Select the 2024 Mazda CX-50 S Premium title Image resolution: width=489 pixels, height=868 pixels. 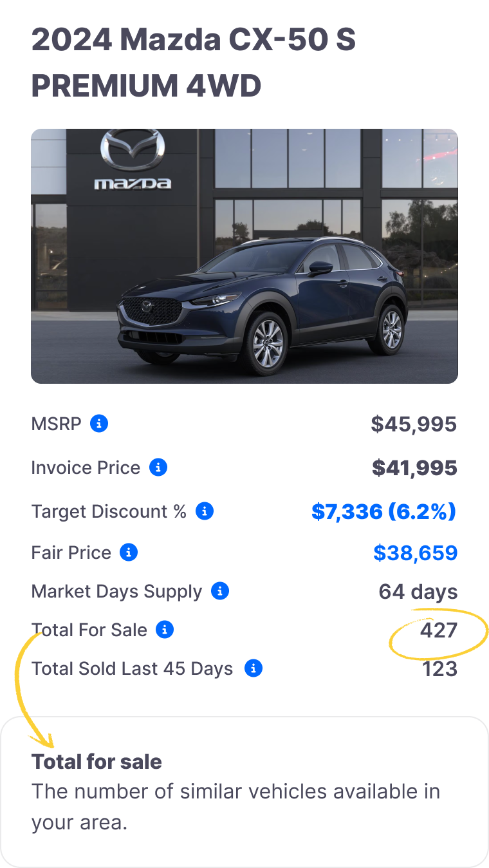click(x=194, y=63)
